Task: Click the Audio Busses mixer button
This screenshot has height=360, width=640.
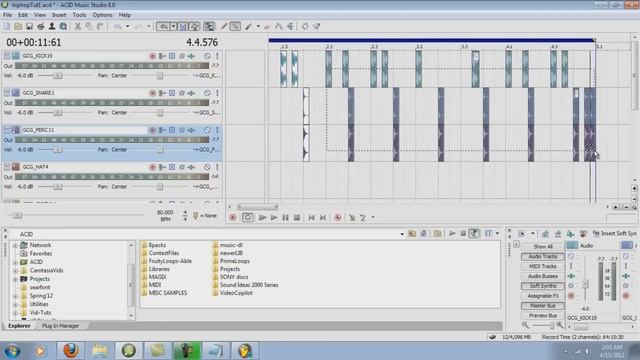Action: [543, 276]
